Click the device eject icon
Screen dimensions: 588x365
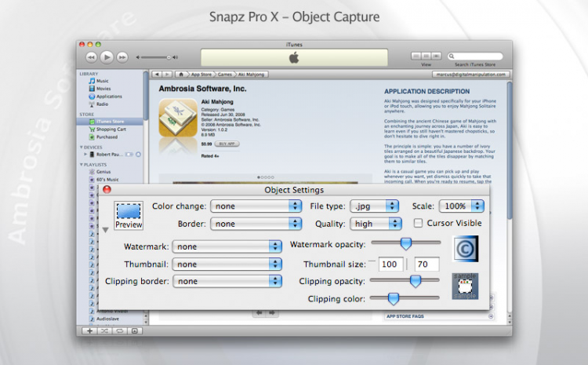[138, 155]
